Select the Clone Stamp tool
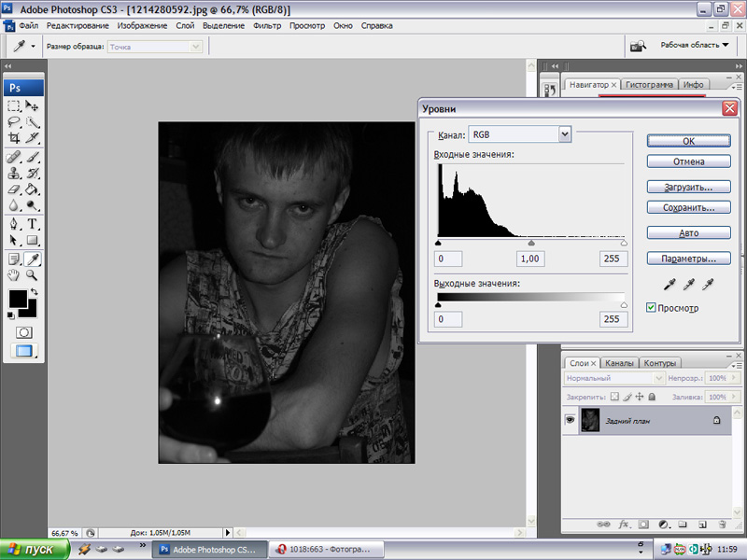This screenshot has height=560, width=747. tap(14, 173)
